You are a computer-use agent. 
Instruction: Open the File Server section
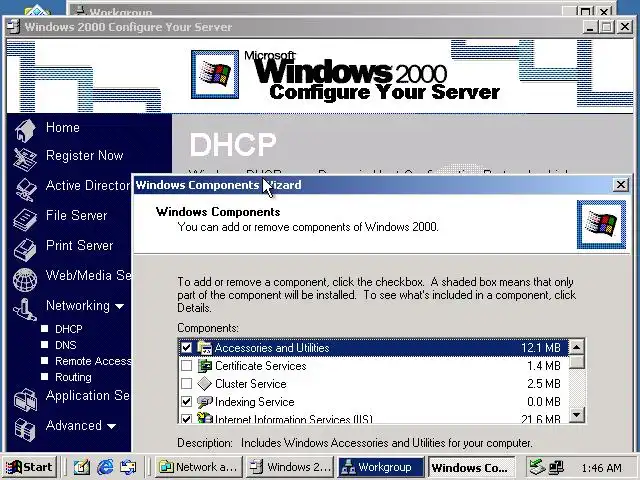coord(76,216)
